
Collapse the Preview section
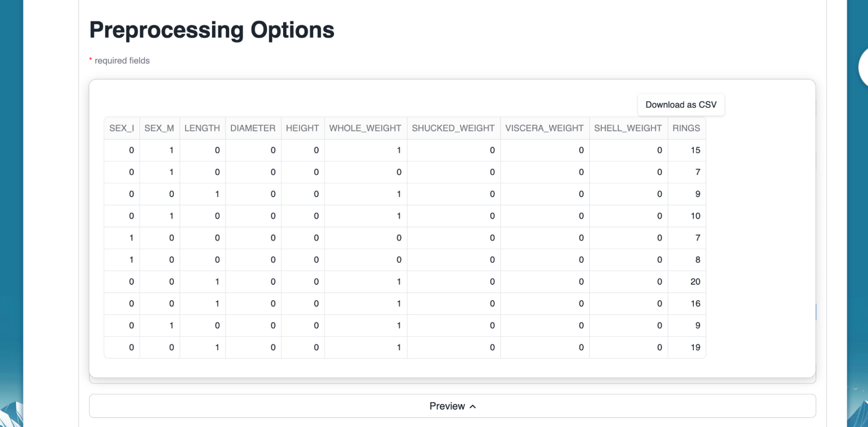pos(452,406)
